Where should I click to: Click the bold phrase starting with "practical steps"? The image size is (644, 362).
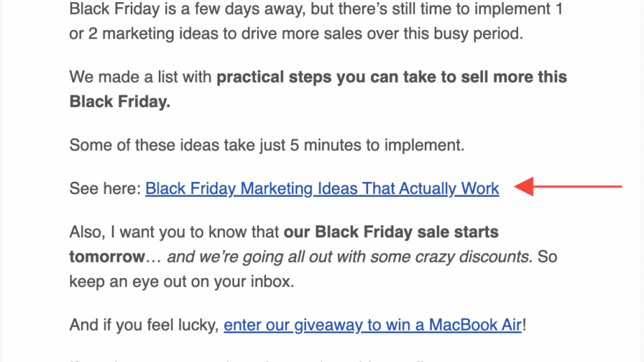click(391, 77)
